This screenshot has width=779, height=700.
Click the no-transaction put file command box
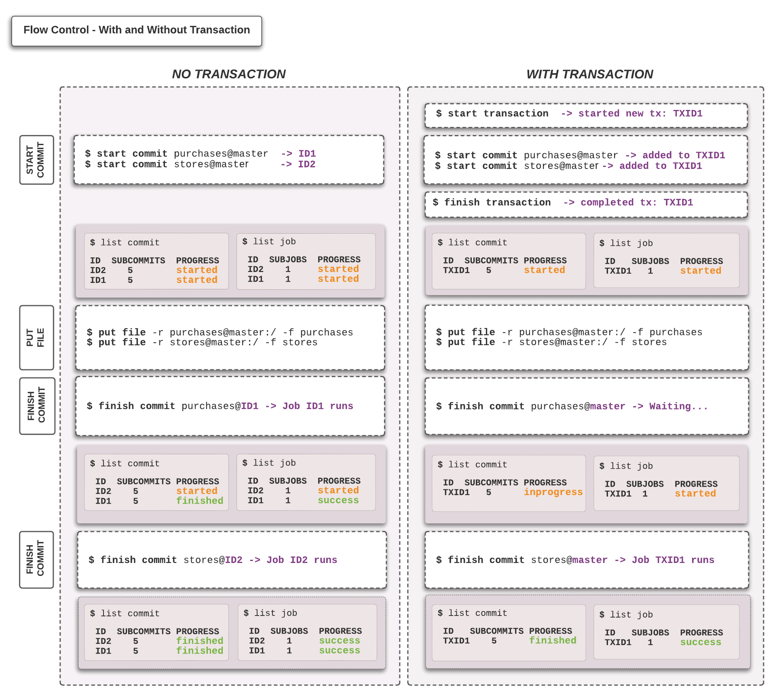(230, 337)
